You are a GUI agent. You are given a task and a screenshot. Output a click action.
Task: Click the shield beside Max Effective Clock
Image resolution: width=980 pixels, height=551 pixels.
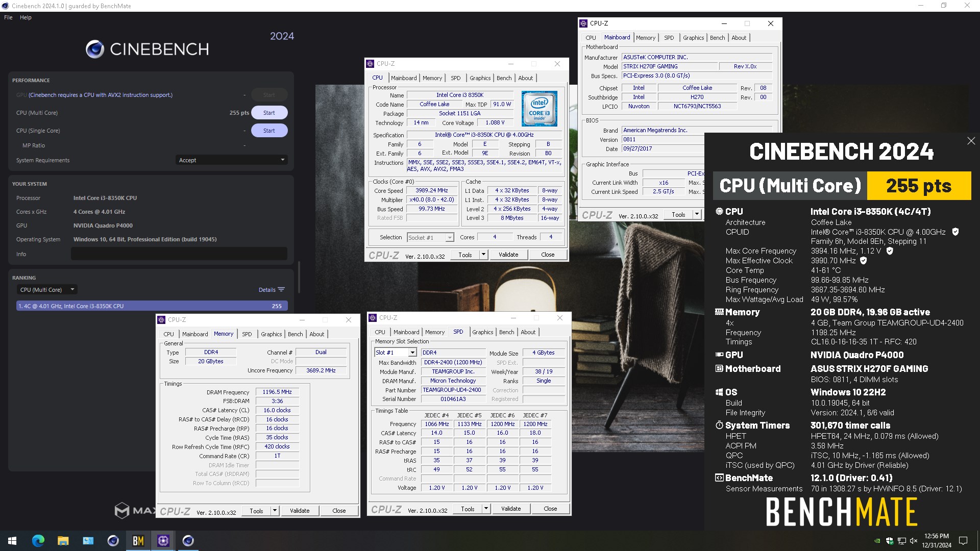(864, 261)
